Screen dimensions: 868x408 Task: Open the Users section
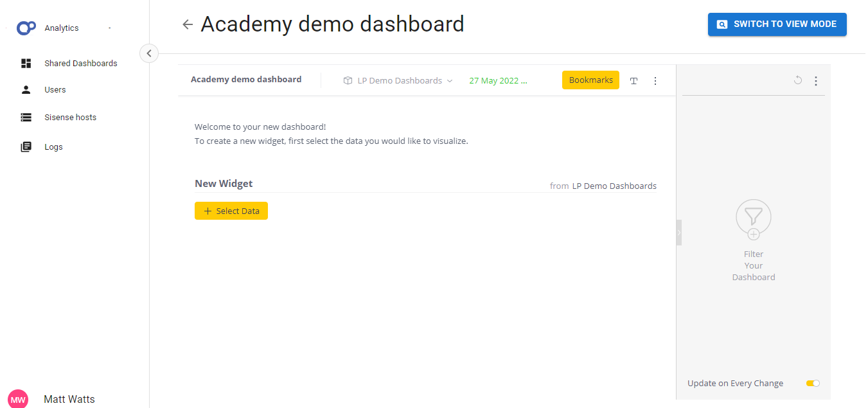click(55, 89)
